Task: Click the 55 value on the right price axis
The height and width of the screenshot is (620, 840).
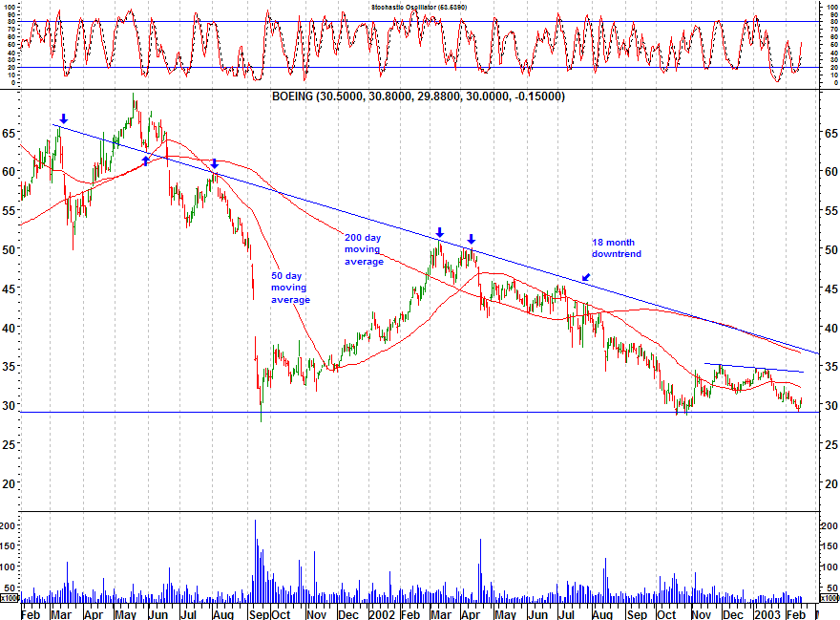Action: (x=830, y=211)
